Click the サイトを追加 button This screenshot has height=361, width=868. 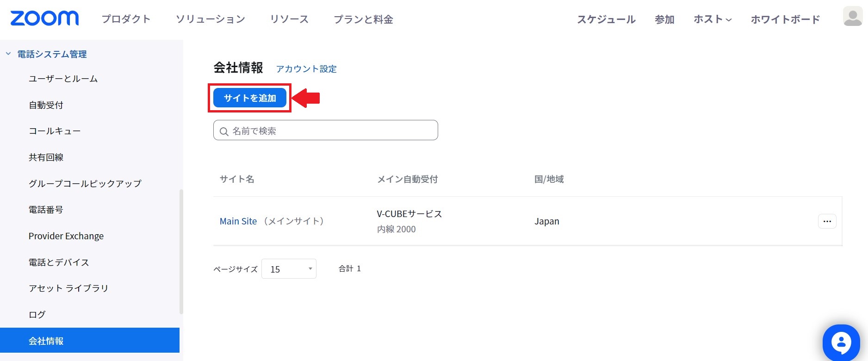point(249,98)
